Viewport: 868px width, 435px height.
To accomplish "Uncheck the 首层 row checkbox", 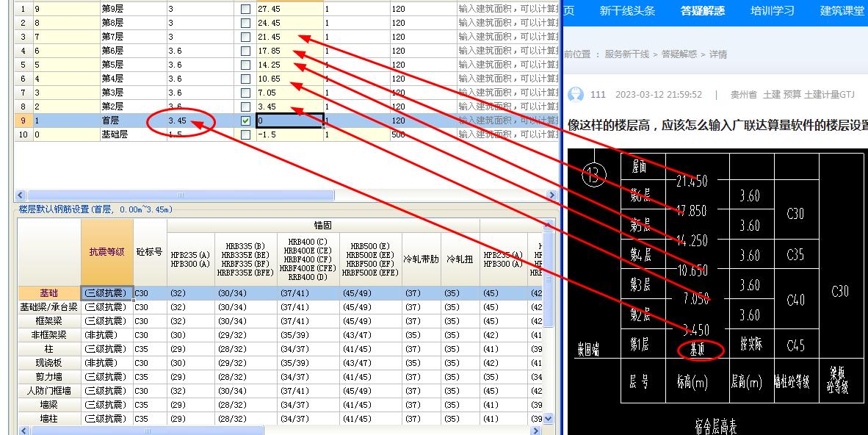I will click(x=245, y=121).
